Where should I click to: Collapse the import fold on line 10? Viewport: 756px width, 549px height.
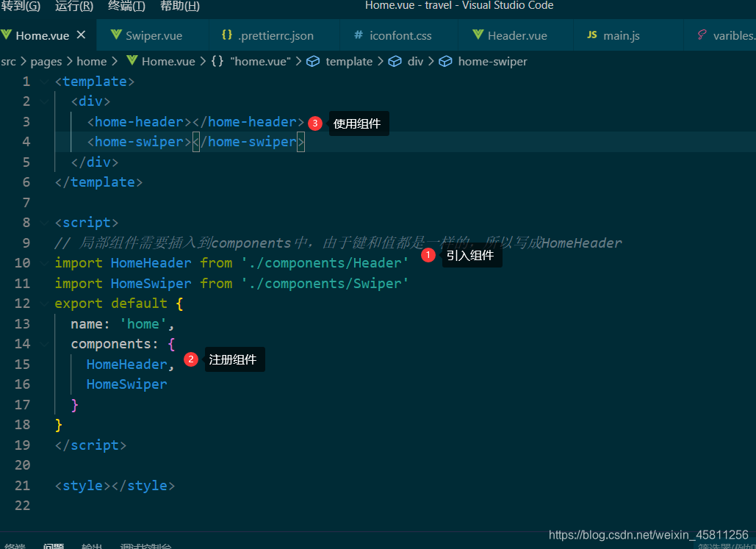click(x=44, y=263)
